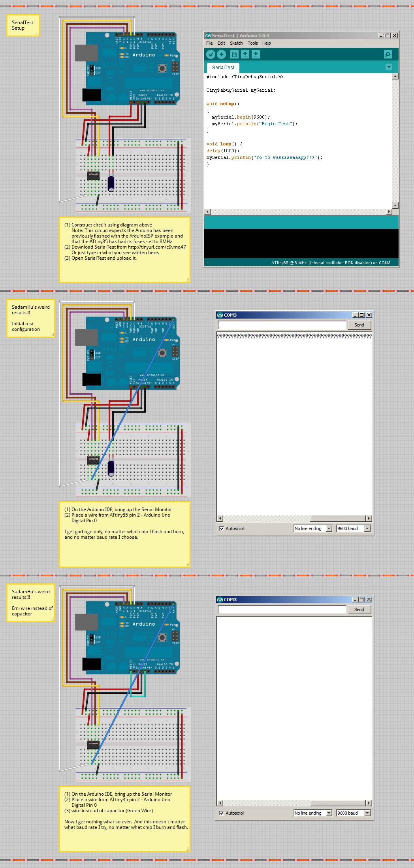
Task: Open the Edit menu
Action: pyautogui.click(x=221, y=43)
